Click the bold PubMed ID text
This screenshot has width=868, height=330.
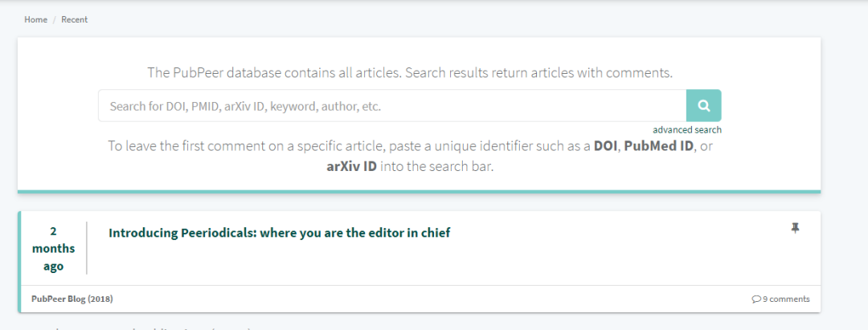point(659,147)
